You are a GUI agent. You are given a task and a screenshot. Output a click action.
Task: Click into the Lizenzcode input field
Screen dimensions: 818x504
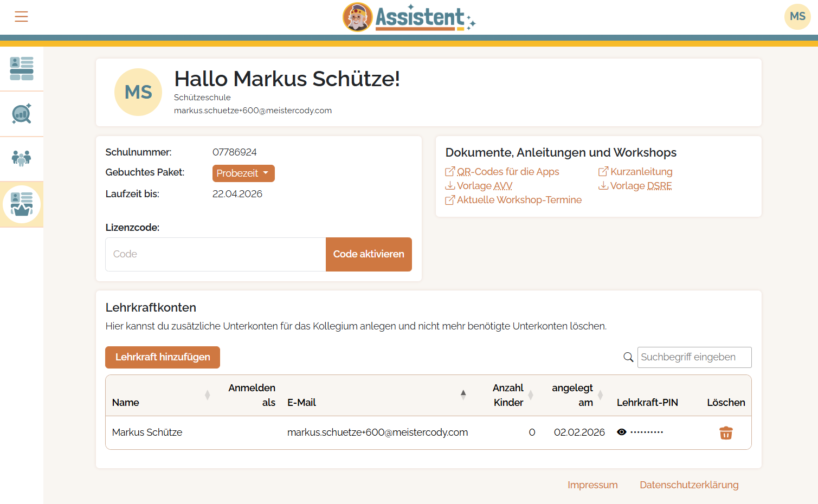tap(216, 254)
